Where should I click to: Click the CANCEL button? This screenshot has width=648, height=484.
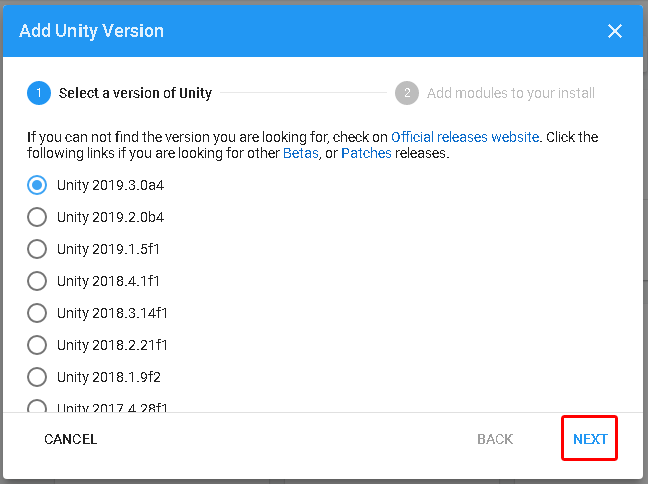[x=70, y=439]
